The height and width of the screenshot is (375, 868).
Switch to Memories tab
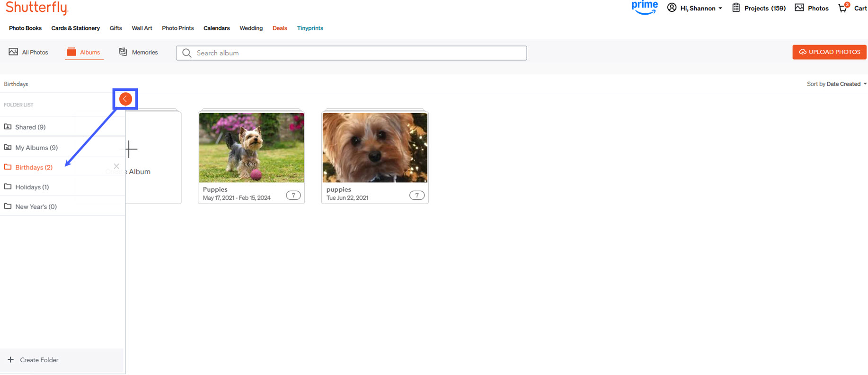coord(138,52)
